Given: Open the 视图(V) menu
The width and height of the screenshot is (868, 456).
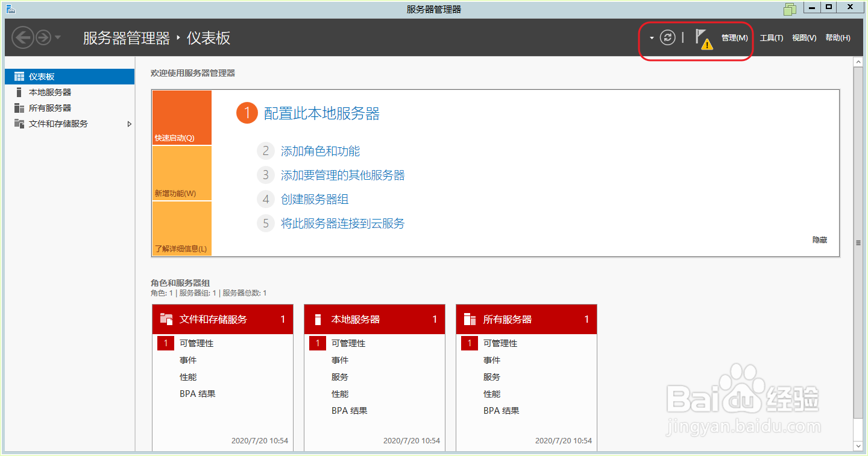Looking at the screenshot, I should pyautogui.click(x=804, y=37).
